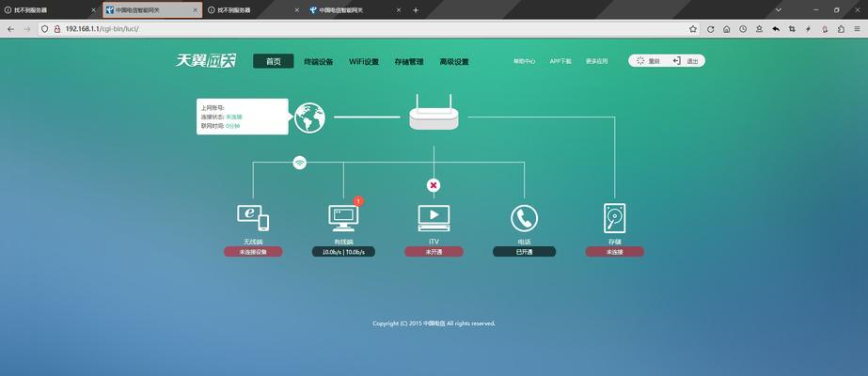The width and height of the screenshot is (868, 376).
Task: Click the 连接状态 未连接 text
Action: tap(221, 117)
